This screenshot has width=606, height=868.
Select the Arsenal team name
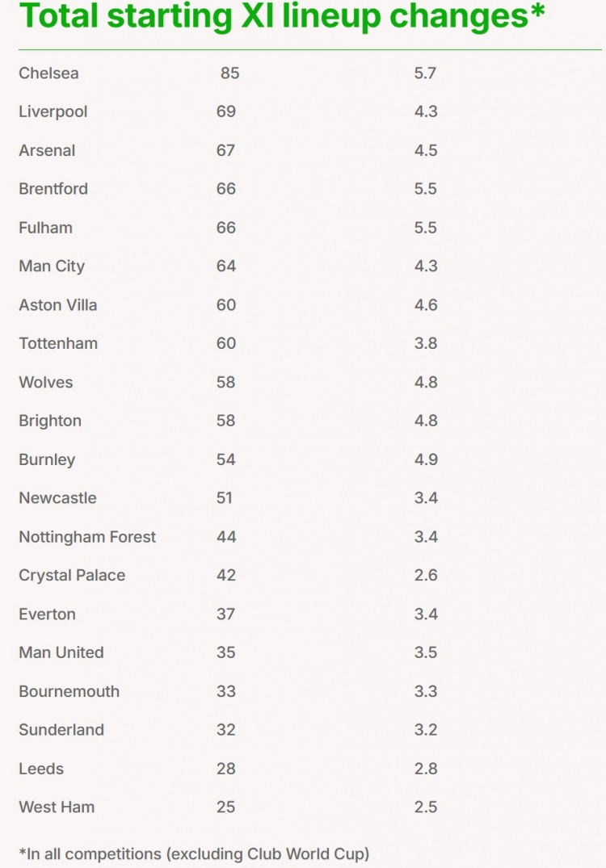pos(47,150)
